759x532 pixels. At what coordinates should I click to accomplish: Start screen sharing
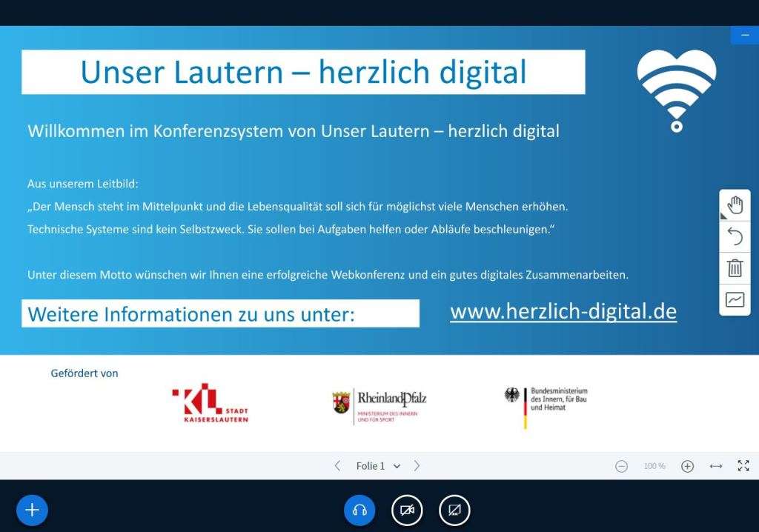[454, 510]
